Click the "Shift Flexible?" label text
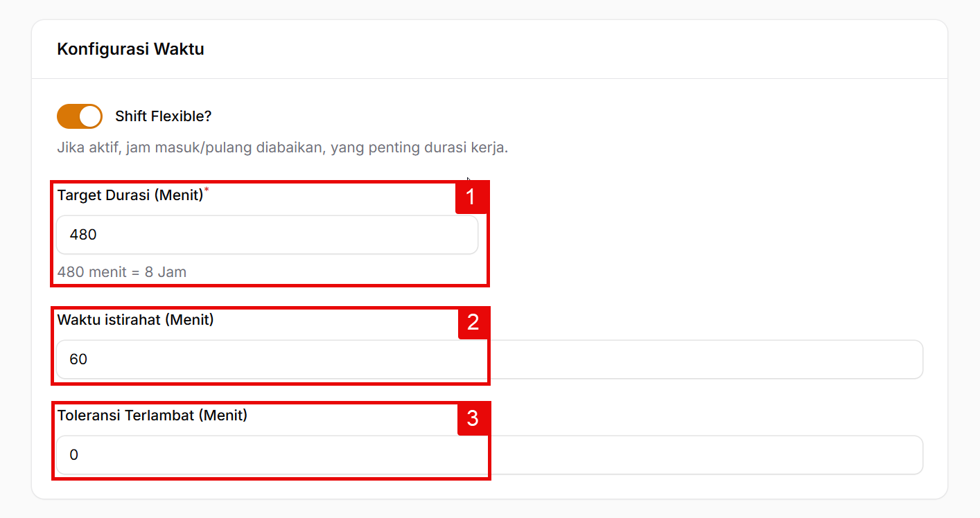 (163, 116)
